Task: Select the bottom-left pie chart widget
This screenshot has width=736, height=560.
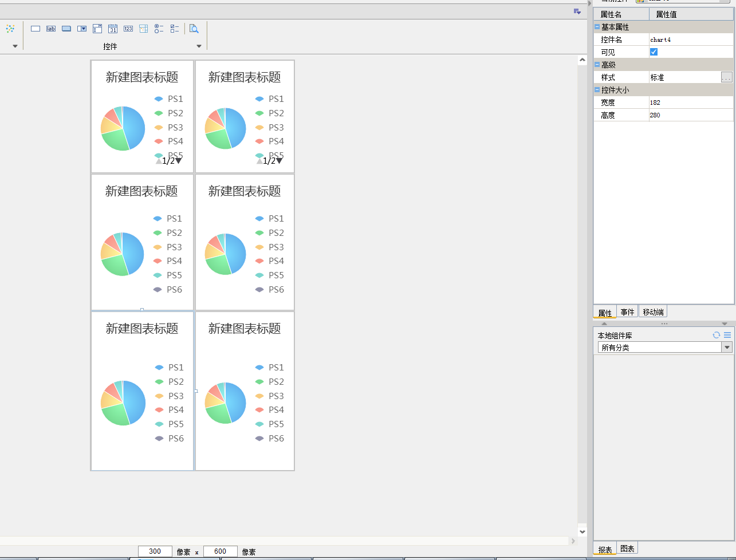Action: click(142, 391)
